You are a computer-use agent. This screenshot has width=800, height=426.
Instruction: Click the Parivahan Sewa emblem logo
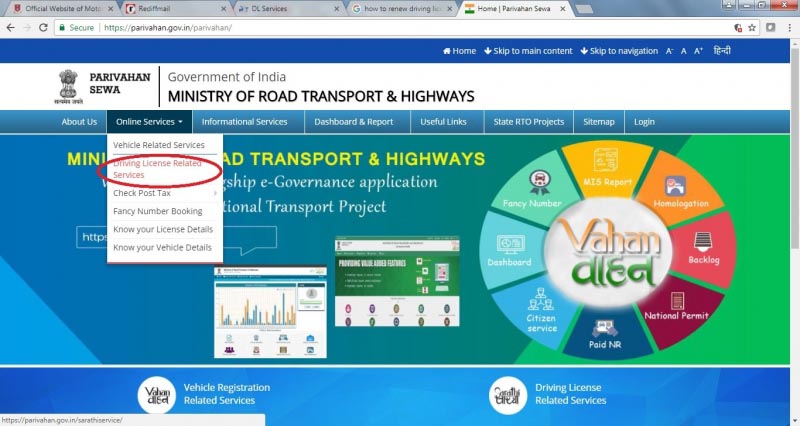coord(68,87)
